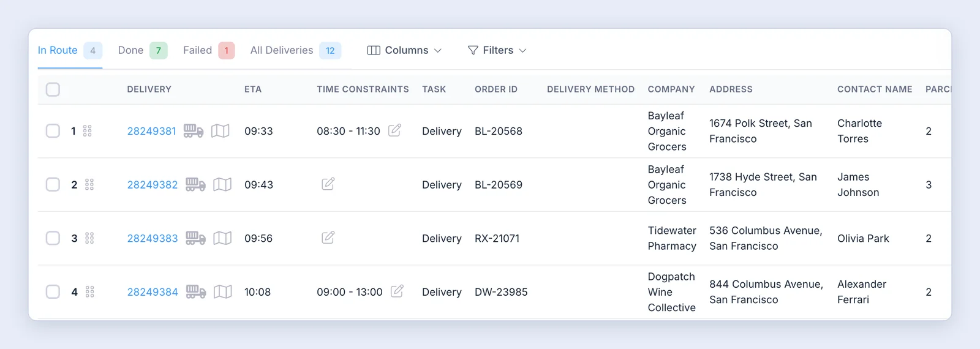Click the All Deliveries count badge 12
The width and height of the screenshot is (980, 349).
click(330, 50)
